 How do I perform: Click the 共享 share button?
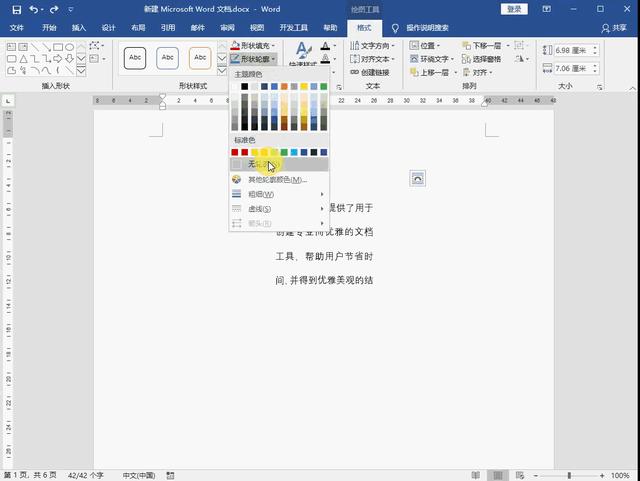click(x=614, y=28)
